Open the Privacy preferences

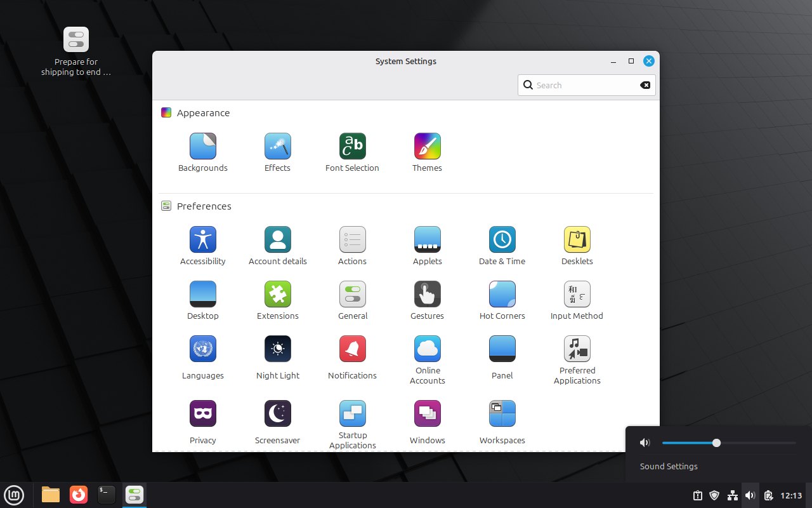(203, 422)
